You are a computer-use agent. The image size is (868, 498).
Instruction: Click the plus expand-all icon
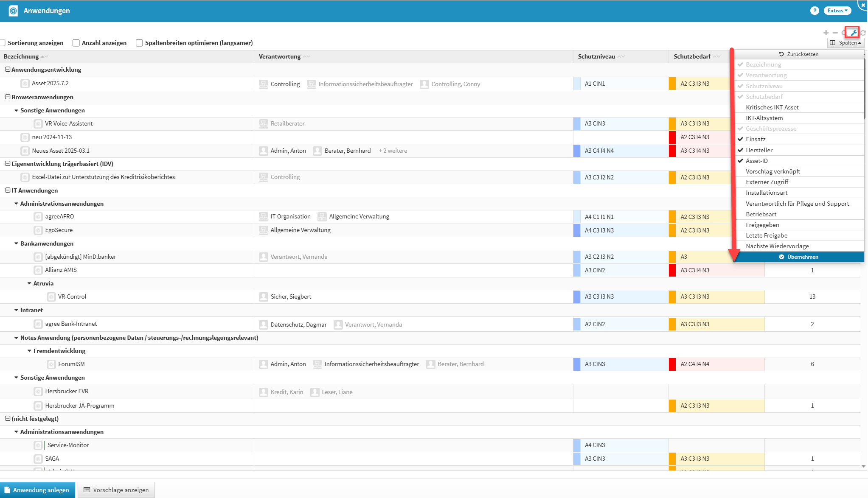coord(826,33)
